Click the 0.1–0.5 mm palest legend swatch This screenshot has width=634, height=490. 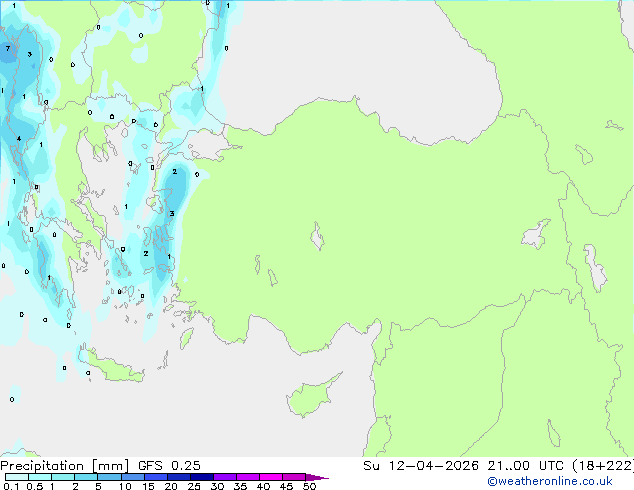17,477
